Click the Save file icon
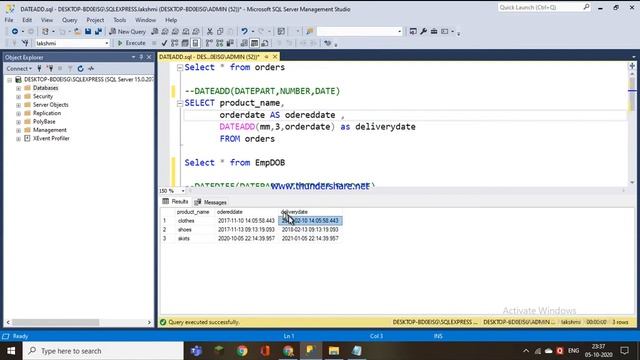 [88, 31]
